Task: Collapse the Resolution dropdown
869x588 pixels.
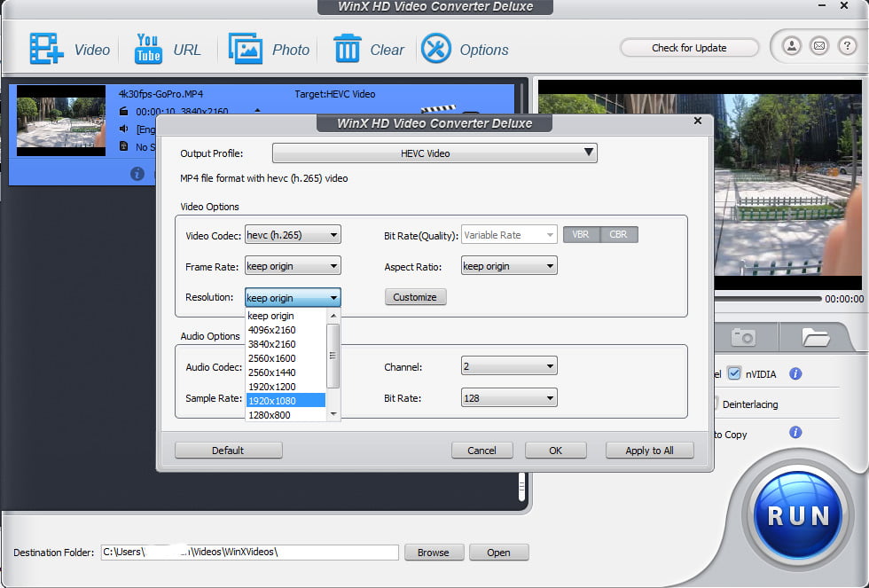Action: click(293, 298)
